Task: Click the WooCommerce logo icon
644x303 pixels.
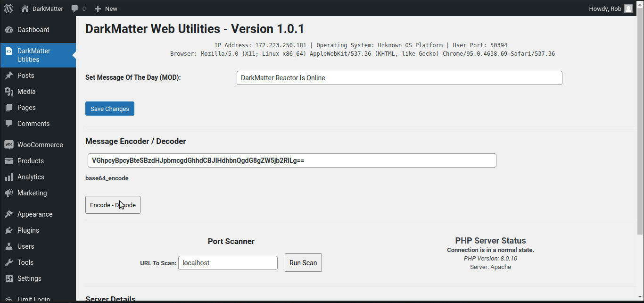Action: pyautogui.click(x=9, y=145)
